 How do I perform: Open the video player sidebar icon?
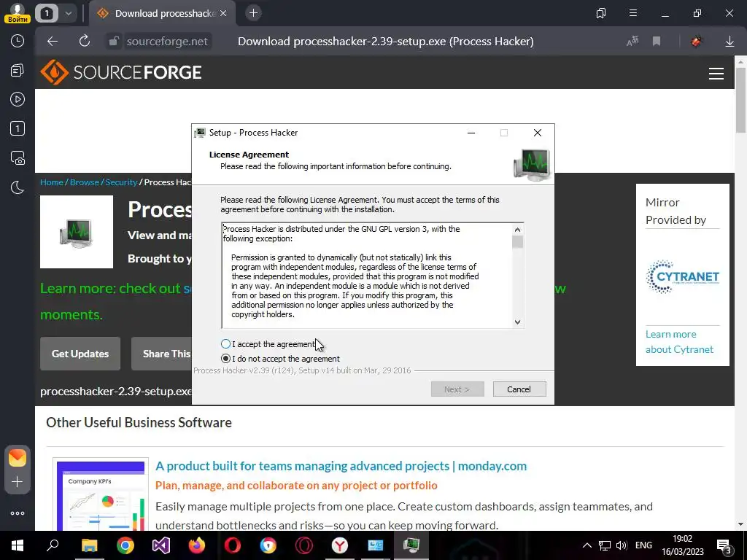(18, 99)
